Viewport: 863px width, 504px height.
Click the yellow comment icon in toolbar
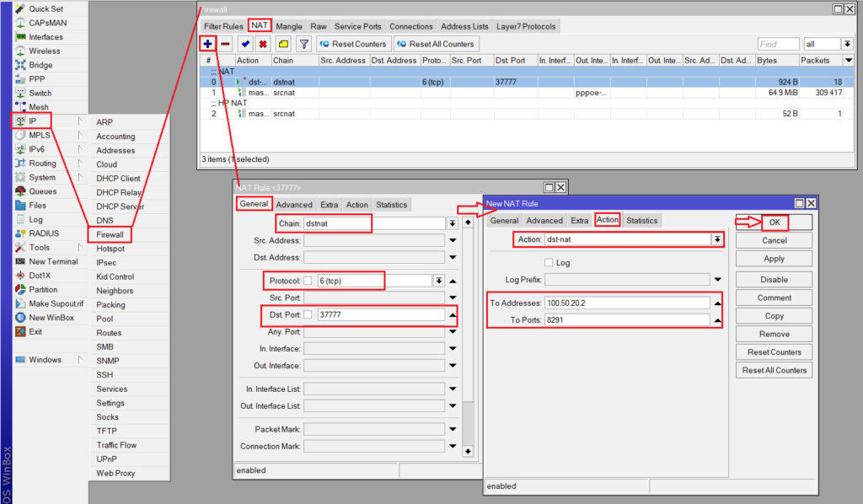pos(284,44)
